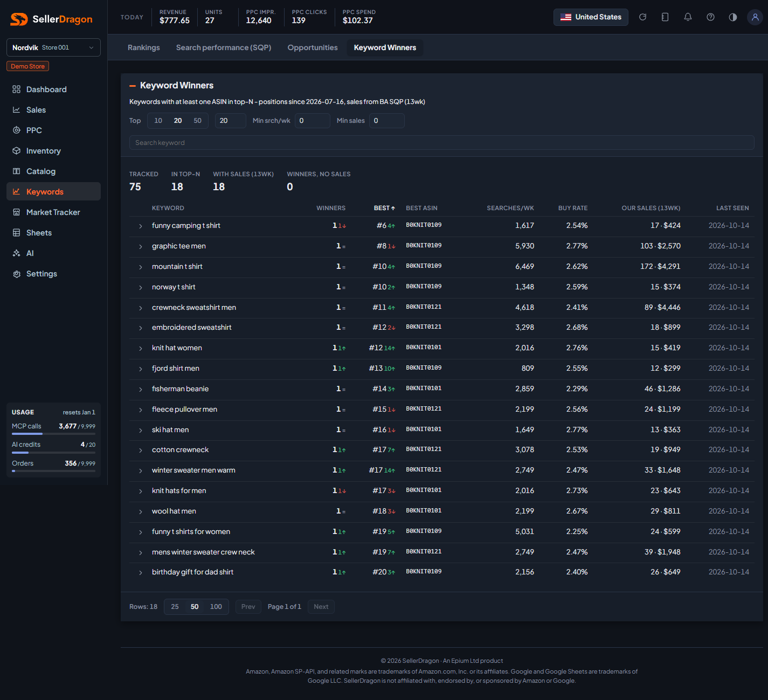Set Top filter to 10
Screen dimensions: 768x700
tap(158, 121)
